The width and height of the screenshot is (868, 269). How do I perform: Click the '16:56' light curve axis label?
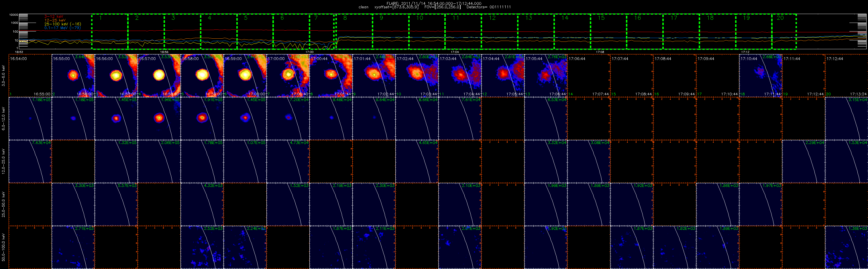click(164, 52)
